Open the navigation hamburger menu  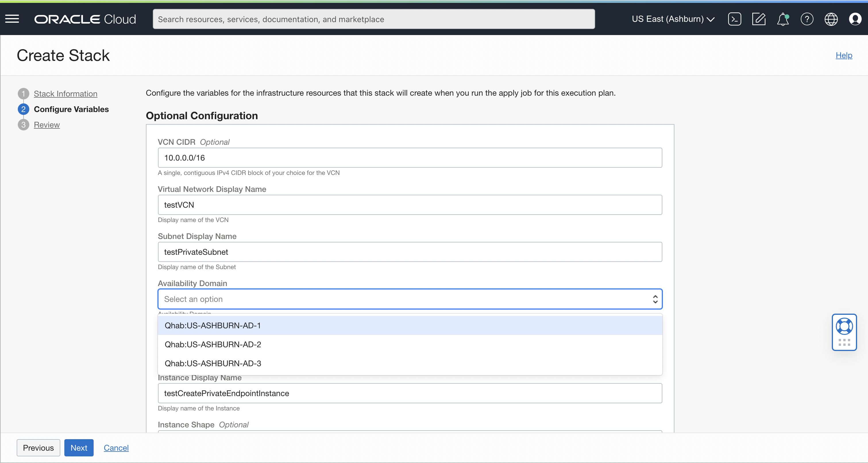point(12,19)
